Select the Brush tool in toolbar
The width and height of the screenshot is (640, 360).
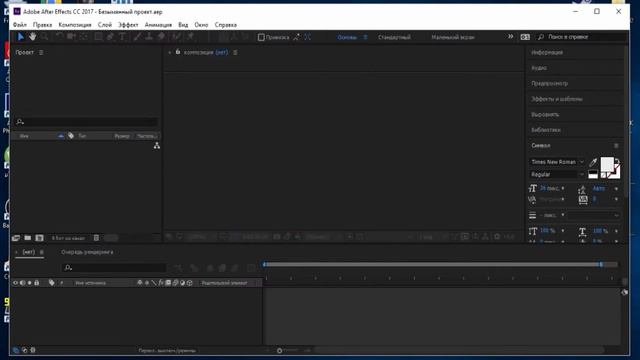tap(138, 37)
